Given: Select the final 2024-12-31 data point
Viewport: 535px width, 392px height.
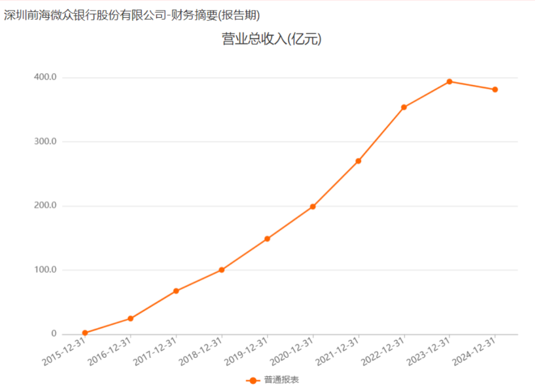Looking at the screenshot, I should (x=495, y=90).
